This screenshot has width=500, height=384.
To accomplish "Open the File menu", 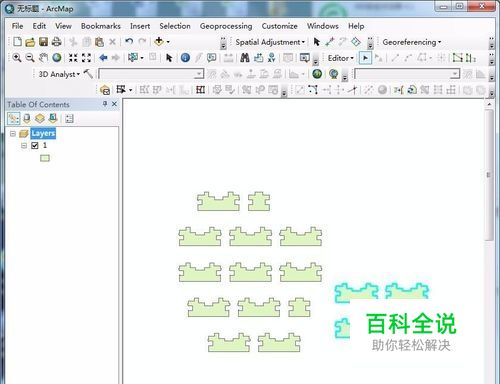I will pos(17,26).
